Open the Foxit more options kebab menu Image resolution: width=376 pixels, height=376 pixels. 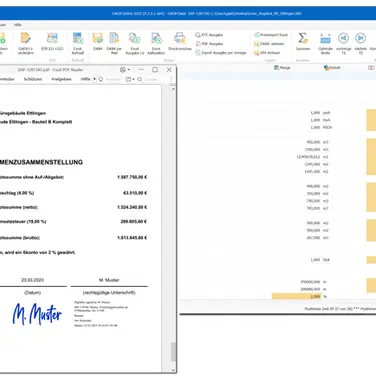pyautogui.click(x=171, y=79)
